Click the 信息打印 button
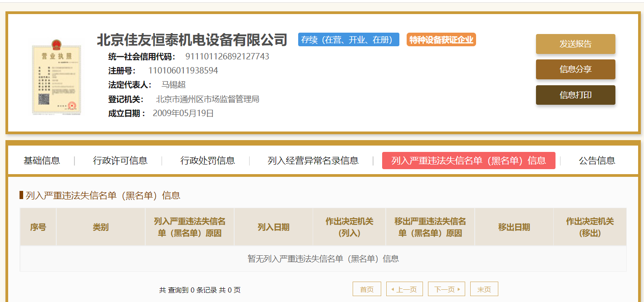This screenshot has width=644, height=302. pos(575,95)
